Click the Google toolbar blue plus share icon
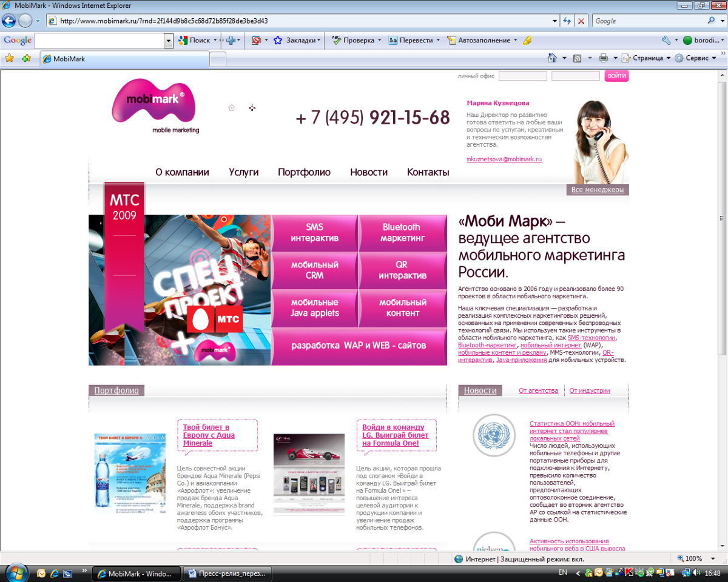Screen dimensions: 728x582 [x=231, y=40]
